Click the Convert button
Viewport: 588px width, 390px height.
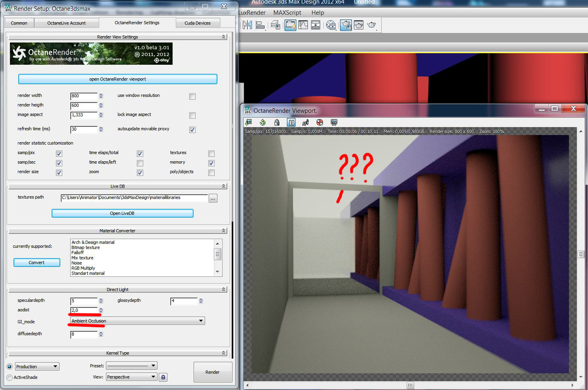[x=37, y=263]
